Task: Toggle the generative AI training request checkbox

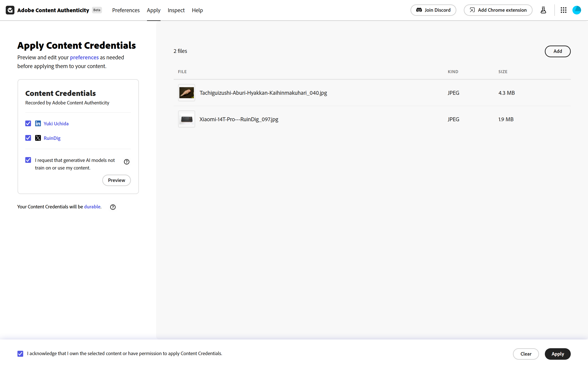Action: (x=28, y=160)
